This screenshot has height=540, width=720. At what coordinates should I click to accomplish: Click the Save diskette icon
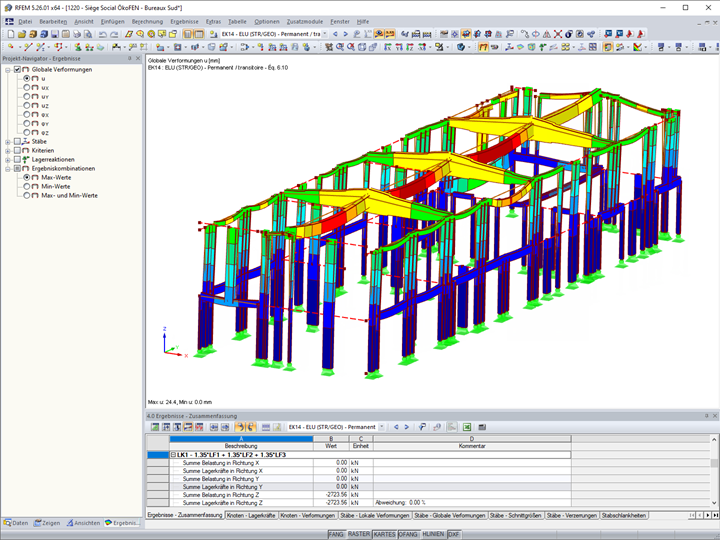[55, 34]
